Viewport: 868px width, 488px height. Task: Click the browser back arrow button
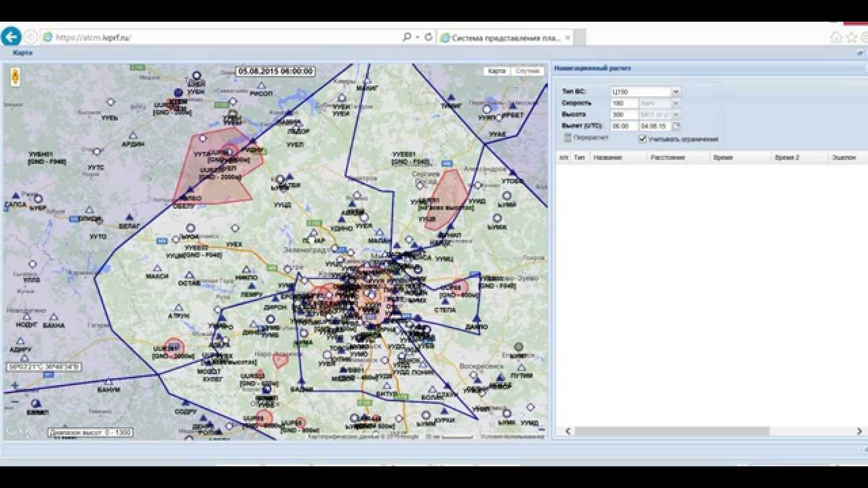click(11, 37)
